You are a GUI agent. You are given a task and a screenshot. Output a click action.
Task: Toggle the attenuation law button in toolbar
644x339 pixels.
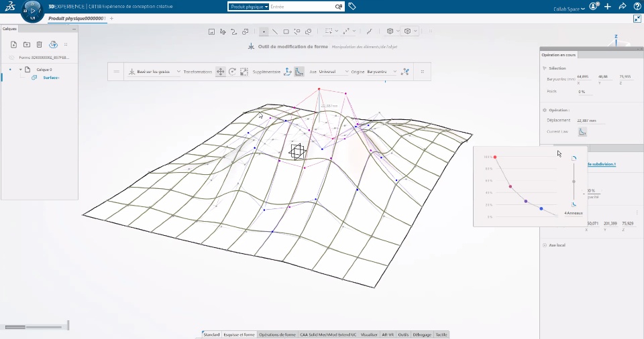(x=299, y=72)
